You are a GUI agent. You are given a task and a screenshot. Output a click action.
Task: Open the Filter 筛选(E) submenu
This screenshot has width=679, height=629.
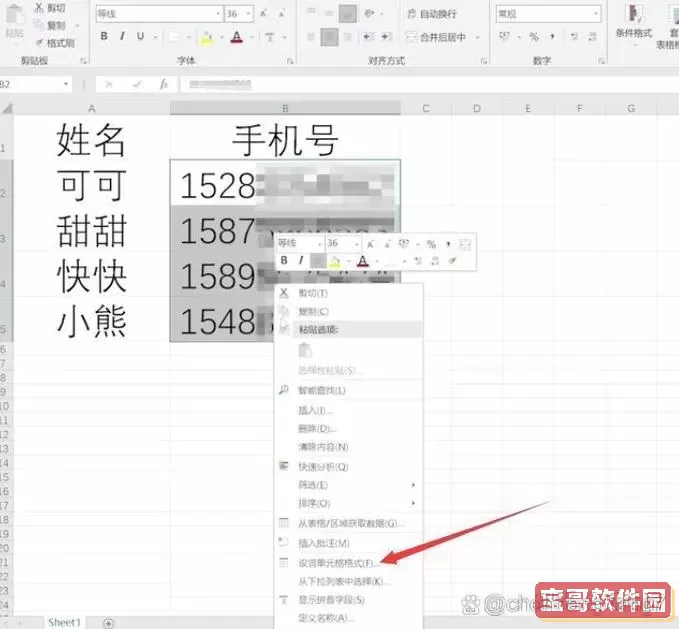pyautogui.click(x=349, y=485)
